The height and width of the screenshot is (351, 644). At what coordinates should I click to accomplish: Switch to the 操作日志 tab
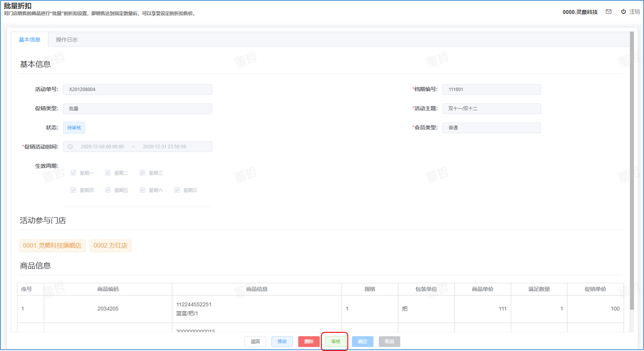pyautogui.click(x=67, y=39)
